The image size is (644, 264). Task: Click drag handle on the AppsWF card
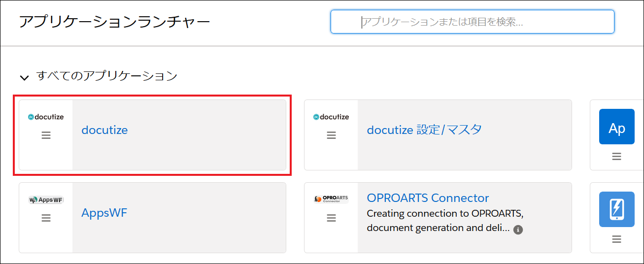[46, 218]
